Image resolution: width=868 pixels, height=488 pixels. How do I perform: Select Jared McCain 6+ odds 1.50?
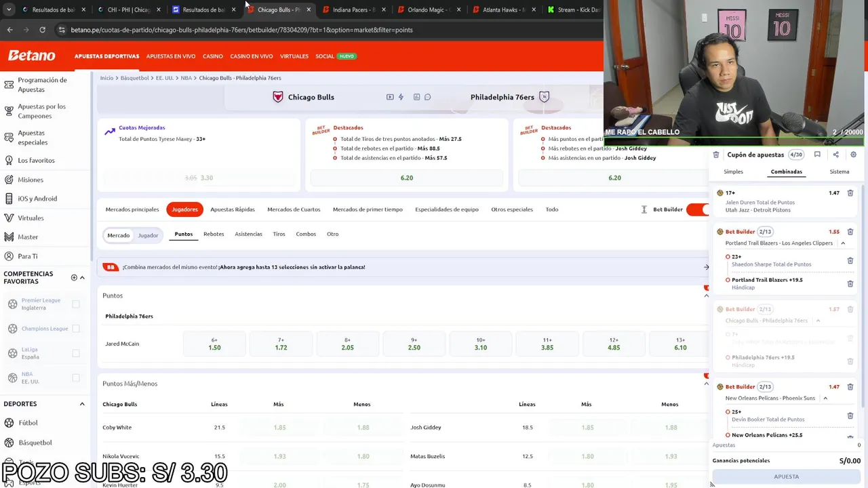(214, 344)
